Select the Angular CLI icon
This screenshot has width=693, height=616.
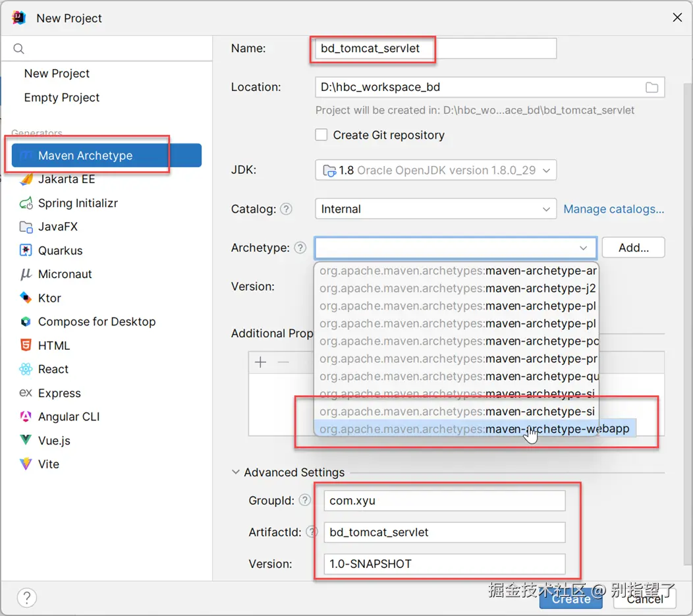26,416
